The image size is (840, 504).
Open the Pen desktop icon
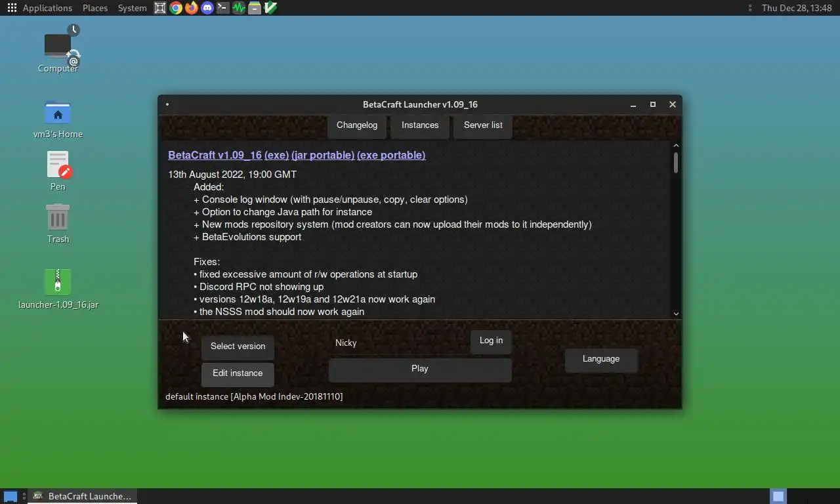(58, 171)
